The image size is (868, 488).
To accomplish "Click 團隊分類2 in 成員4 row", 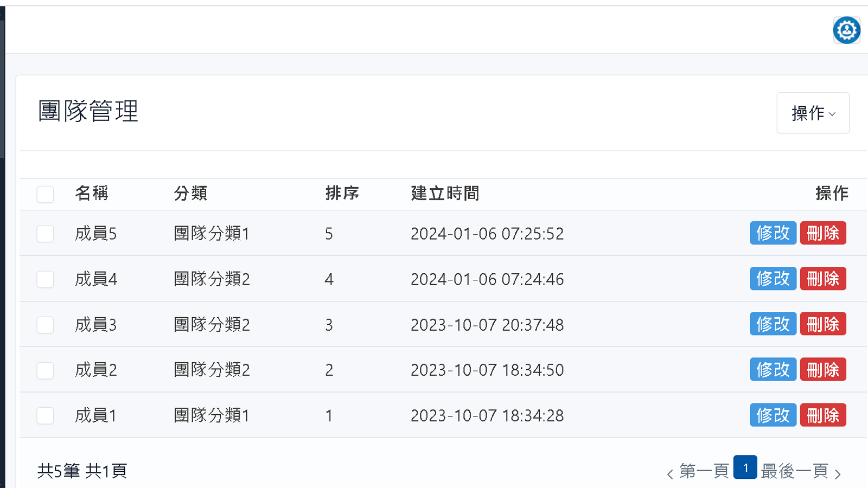I will (x=212, y=279).
